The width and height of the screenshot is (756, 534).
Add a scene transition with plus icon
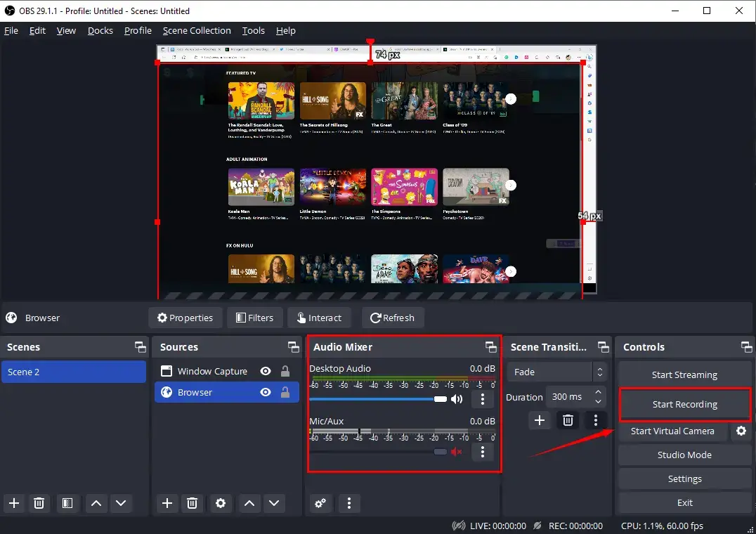pos(540,420)
